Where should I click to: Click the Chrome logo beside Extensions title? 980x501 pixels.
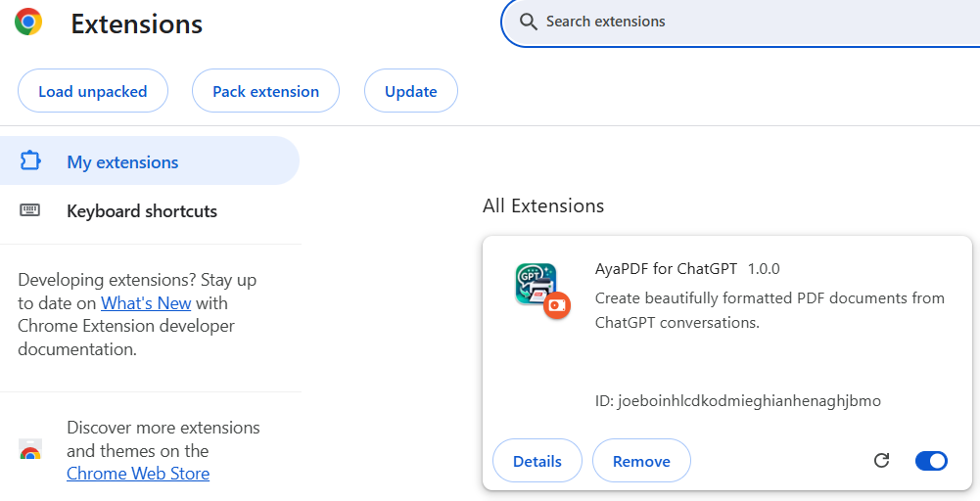click(x=28, y=22)
